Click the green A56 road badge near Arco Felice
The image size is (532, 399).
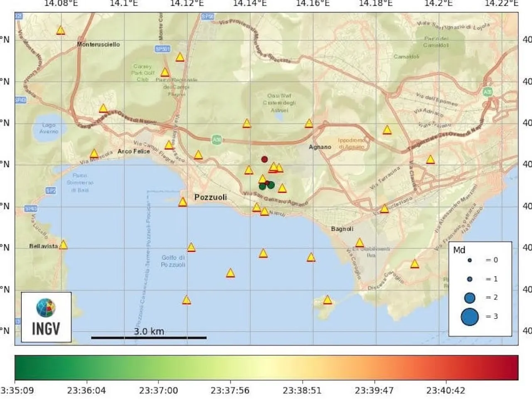pyautogui.click(x=217, y=140)
